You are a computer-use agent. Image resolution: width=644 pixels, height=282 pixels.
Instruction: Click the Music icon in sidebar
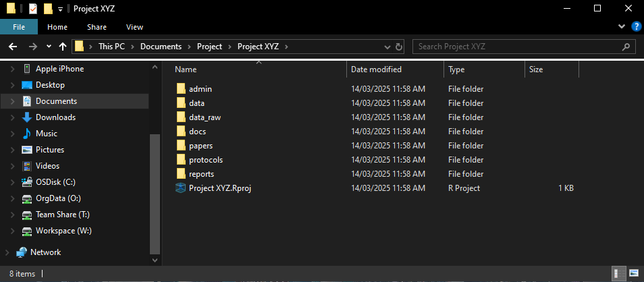(27, 134)
